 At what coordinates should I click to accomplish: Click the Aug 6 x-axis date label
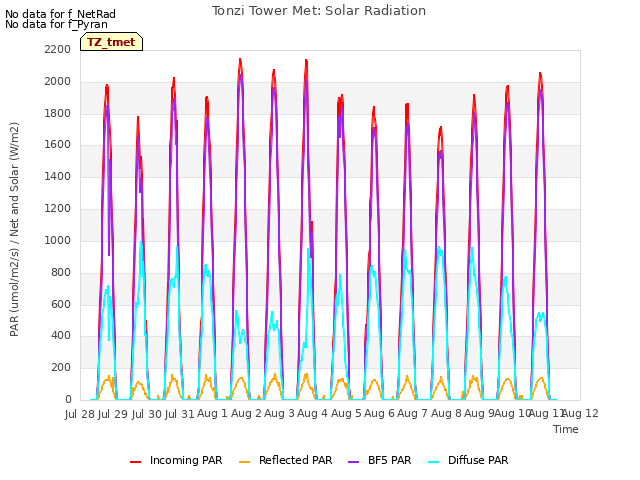click(379, 413)
